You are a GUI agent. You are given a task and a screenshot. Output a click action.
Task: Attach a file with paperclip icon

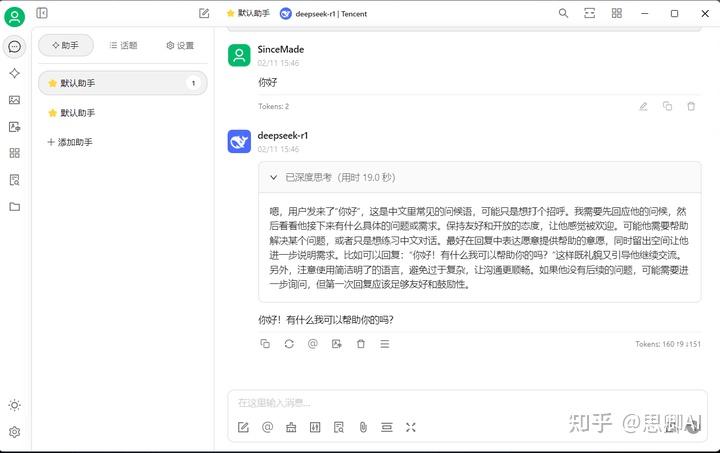pos(363,427)
